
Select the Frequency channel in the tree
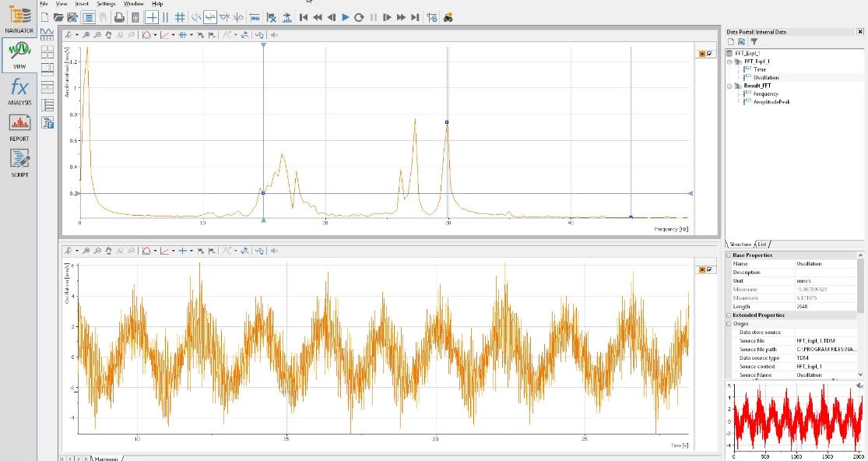(x=765, y=93)
